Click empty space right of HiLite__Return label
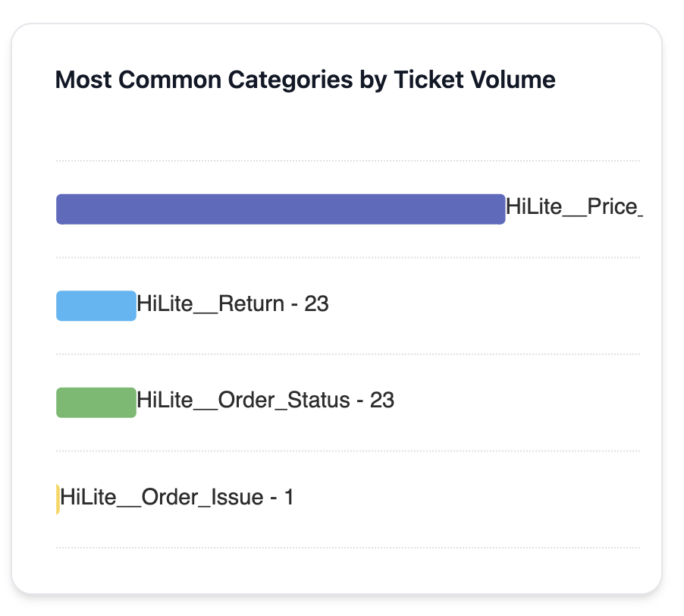684x616 pixels. (x=485, y=306)
